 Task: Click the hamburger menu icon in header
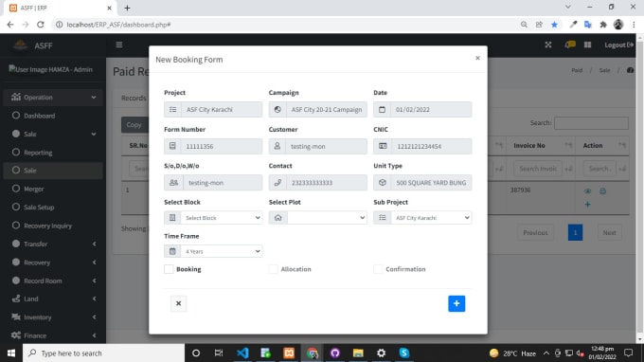(x=119, y=45)
